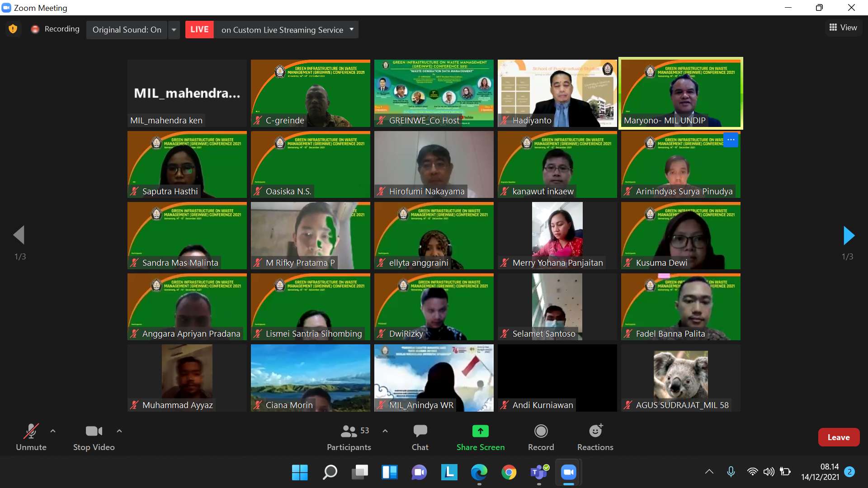868x488 pixels.
Task: Open more options on Arinindyas video tile
Action: 731,140
